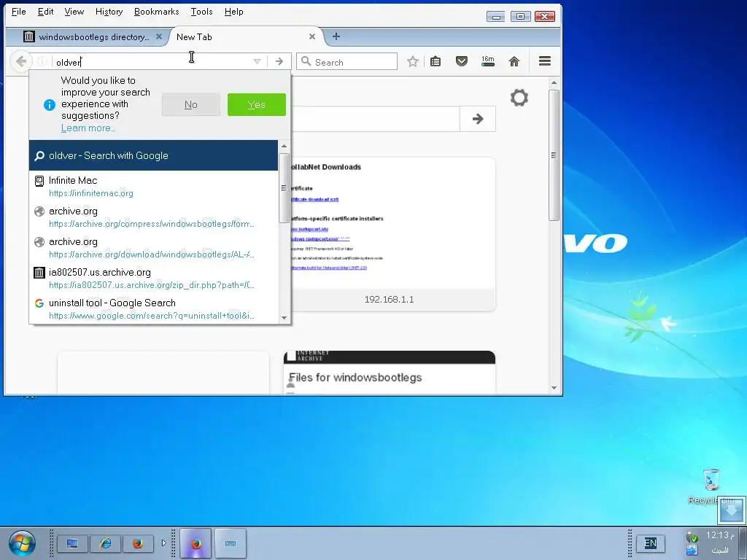Bookmark this page with the star icon
This screenshot has width=747, height=560.
tap(413, 61)
